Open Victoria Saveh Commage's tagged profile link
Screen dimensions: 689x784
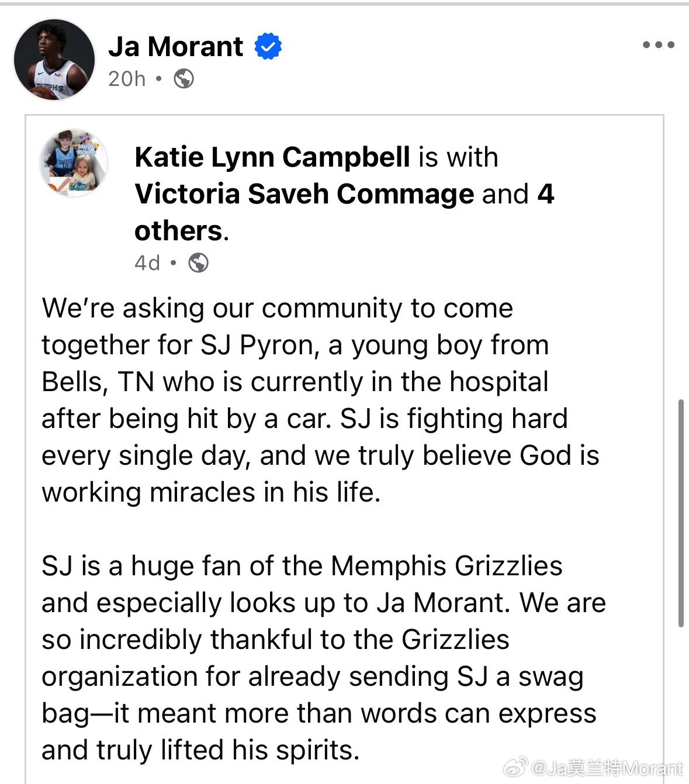point(304,194)
